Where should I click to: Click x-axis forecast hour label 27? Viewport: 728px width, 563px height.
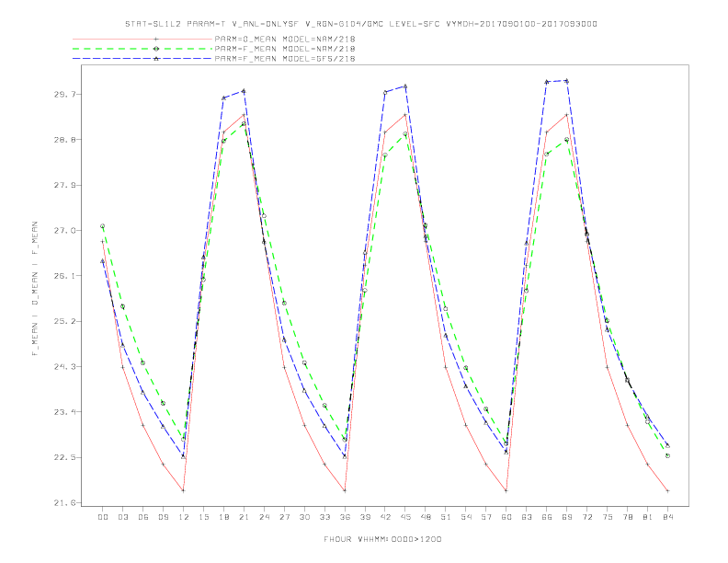coord(284,517)
